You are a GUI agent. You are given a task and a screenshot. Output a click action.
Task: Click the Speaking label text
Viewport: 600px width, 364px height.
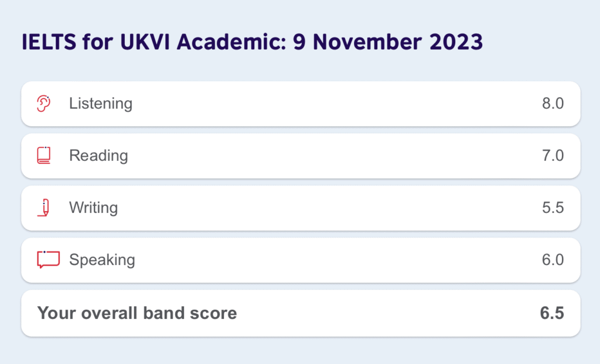click(x=102, y=260)
